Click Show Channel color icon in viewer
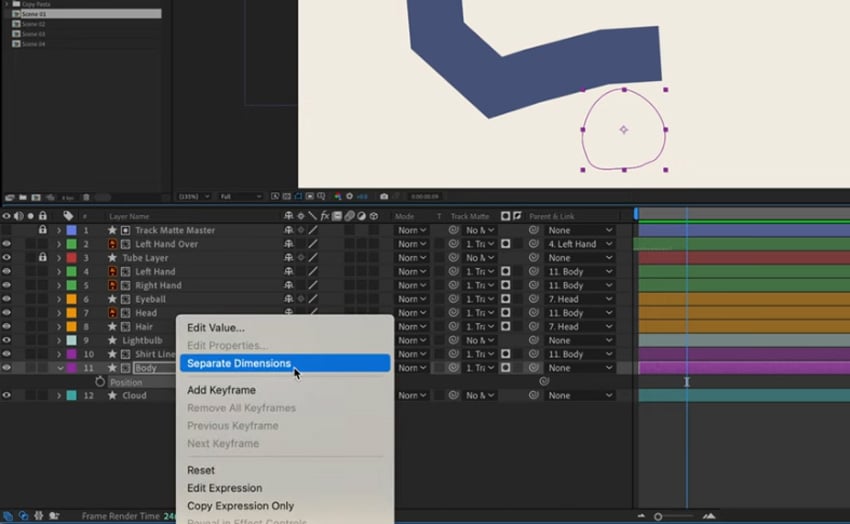The width and height of the screenshot is (850, 524). point(337,196)
